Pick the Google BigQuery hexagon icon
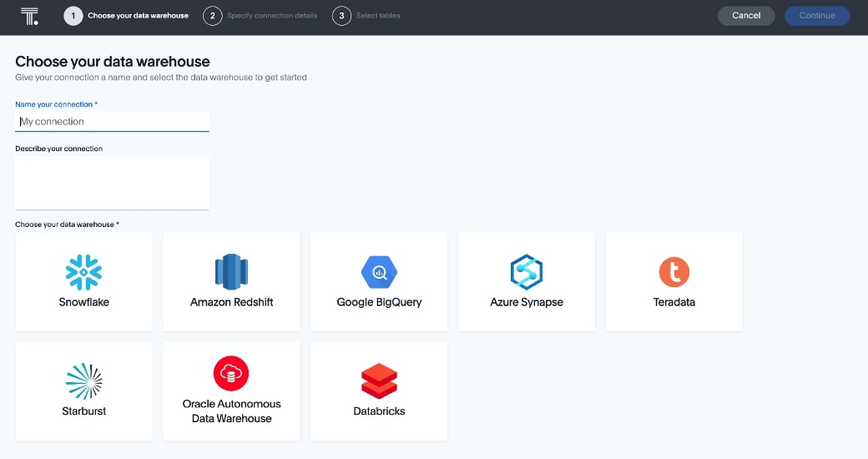This screenshot has width=868, height=459. point(379,272)
